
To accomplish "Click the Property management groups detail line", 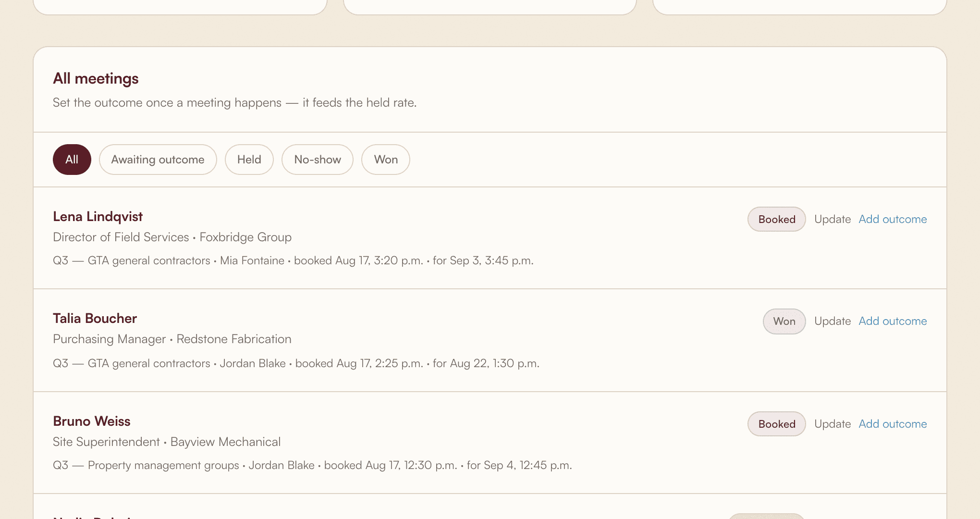I will [x=312, y=465].
